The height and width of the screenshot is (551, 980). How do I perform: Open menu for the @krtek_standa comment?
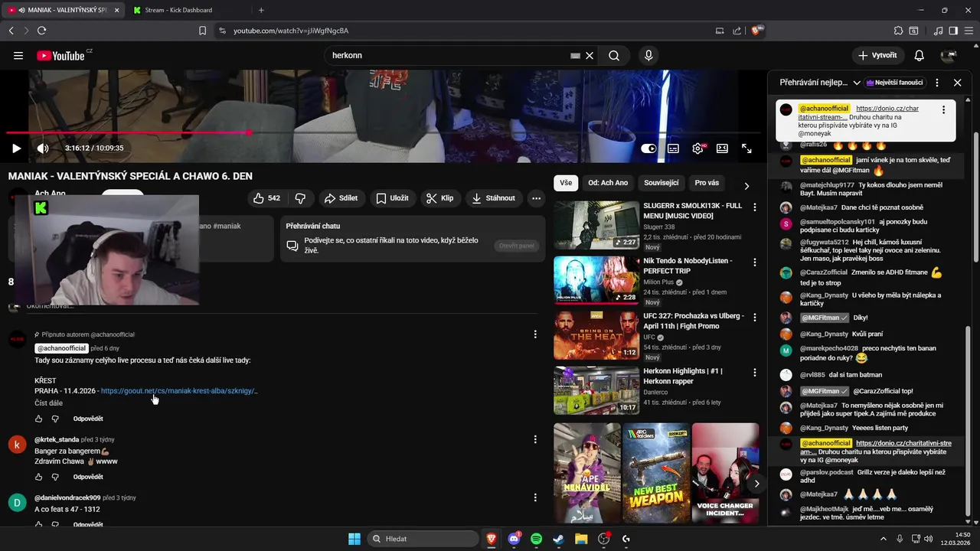pyautogui.click(x=535, y=439)
